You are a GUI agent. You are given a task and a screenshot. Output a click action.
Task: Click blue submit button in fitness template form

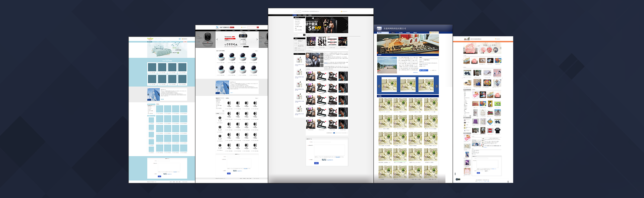[316, 163]
